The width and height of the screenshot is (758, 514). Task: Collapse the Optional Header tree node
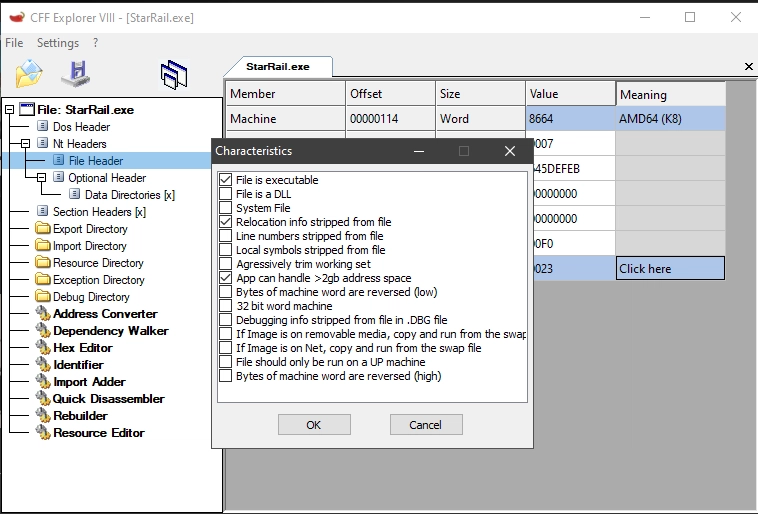click(42, 178)
